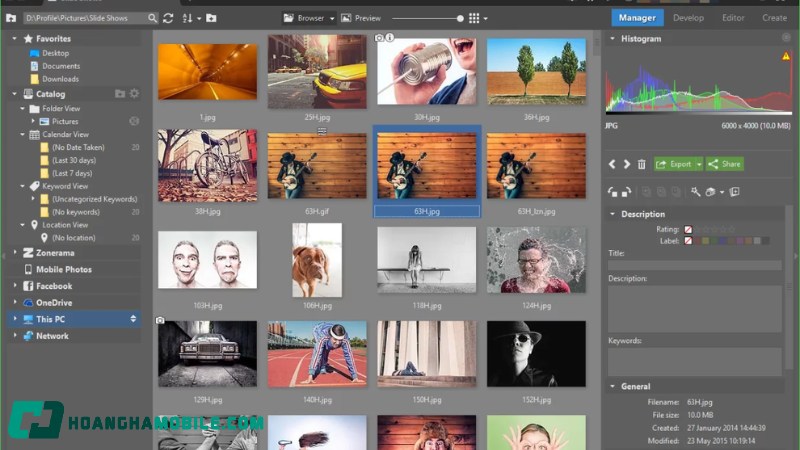
Task: Open Downloads in Favorites
Action: click(x=60, y=79)
